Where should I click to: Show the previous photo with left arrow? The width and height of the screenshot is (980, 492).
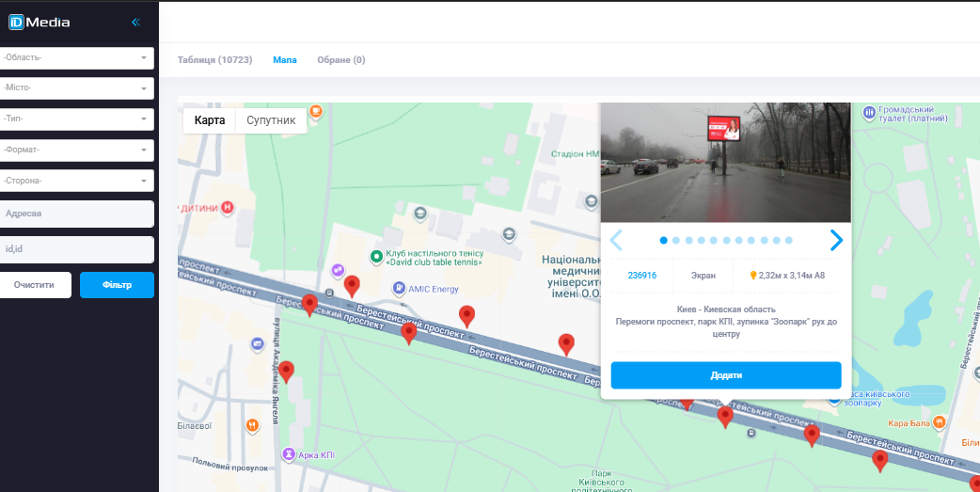click(x=616, y=240)
